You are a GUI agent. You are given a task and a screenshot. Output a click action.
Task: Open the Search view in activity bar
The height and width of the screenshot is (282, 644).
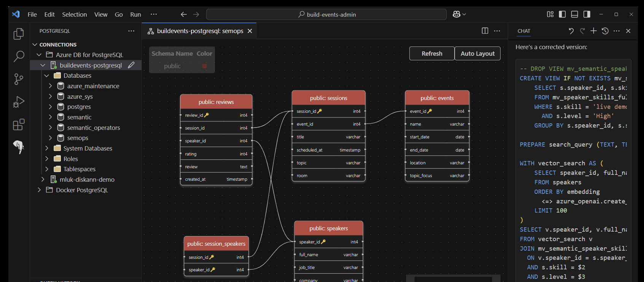(x=19, y=56)
